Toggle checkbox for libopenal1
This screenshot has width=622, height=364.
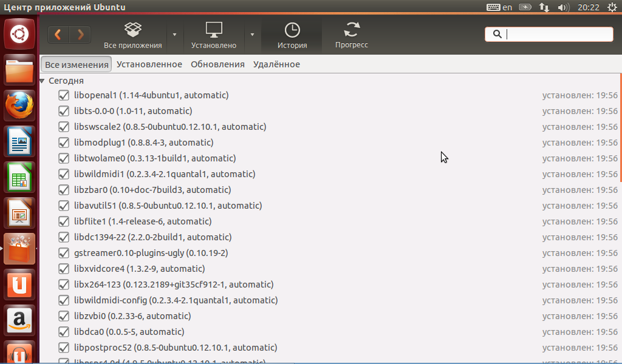pyautogui.click(x=63, y=95)
